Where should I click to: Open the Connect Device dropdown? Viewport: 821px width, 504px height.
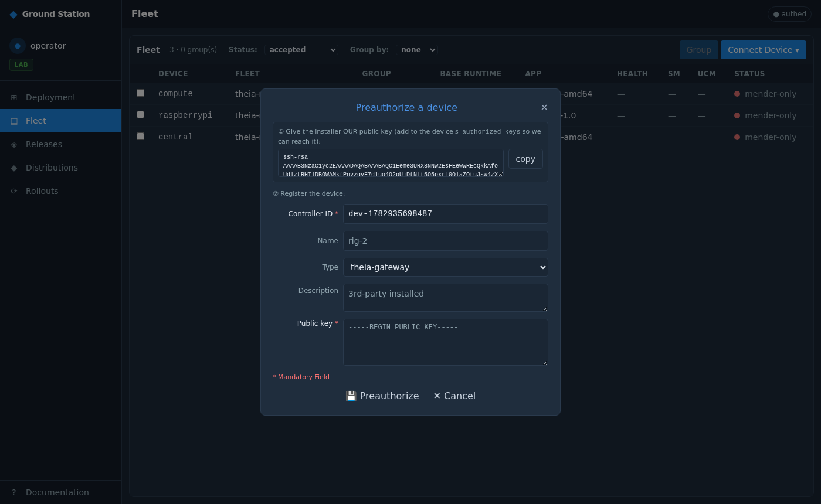click(x=764, y=50)
